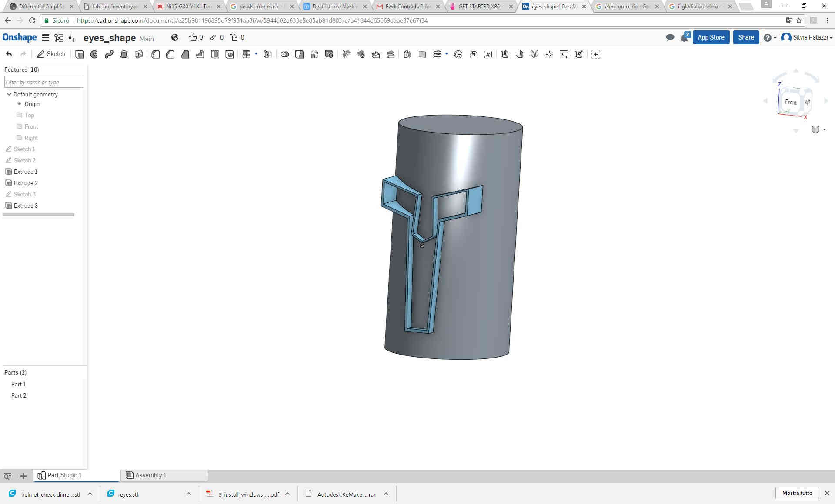835x504 pixels.
Task: Click the Add custom features icon
Action: (x=596, y=54)
